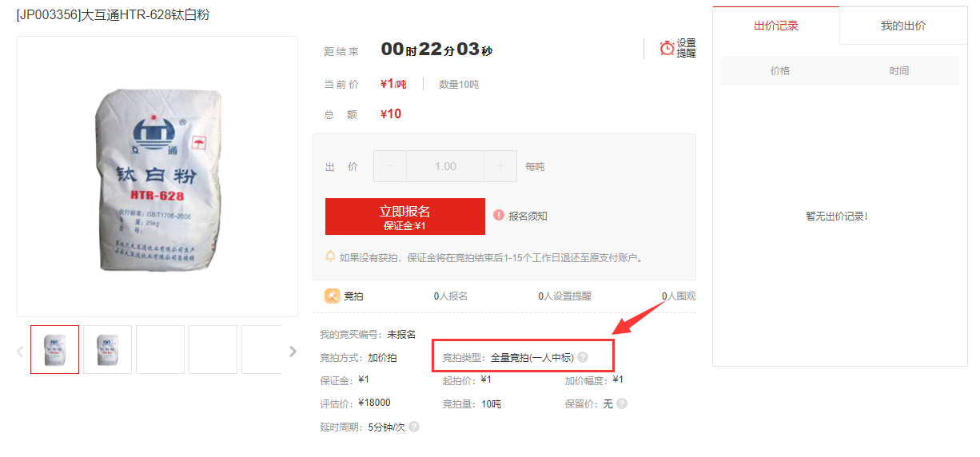
Task: Click the 延时周期 5分钟/次 value
Action: click(x=386, y=427)
